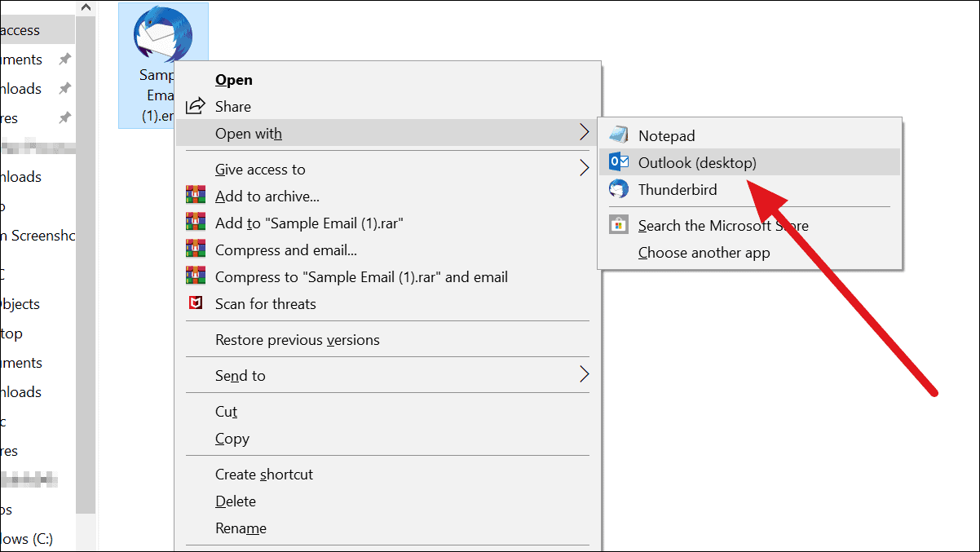Click the Microsoft Store bag icon
Screen dimensions: 980x552
(619, 225)
